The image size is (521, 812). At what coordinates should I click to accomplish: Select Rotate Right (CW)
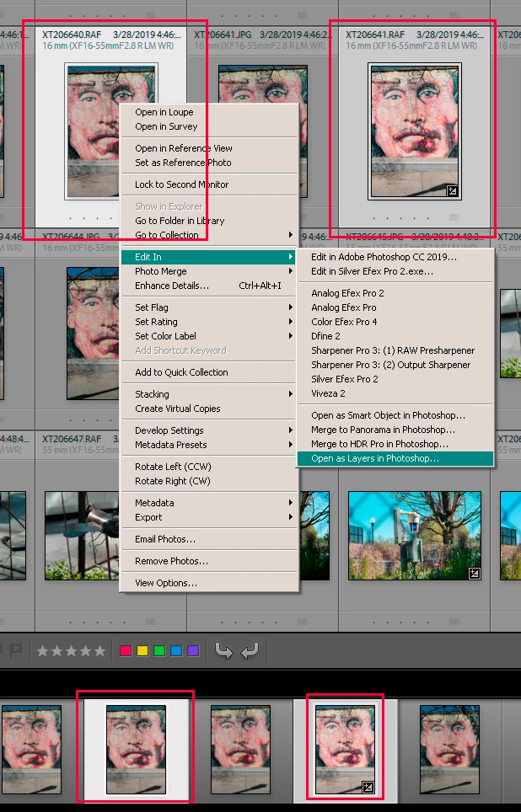coord(209,481)
